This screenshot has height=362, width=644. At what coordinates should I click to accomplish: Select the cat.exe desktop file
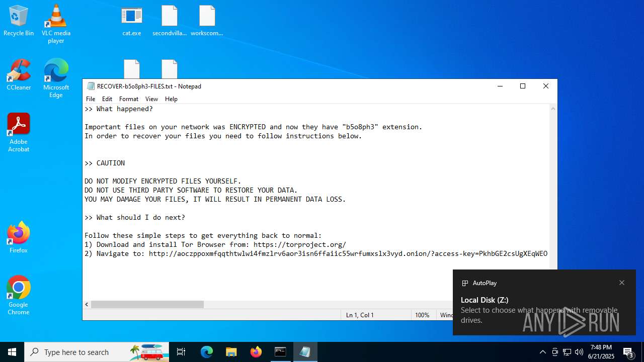pos(132,21)
